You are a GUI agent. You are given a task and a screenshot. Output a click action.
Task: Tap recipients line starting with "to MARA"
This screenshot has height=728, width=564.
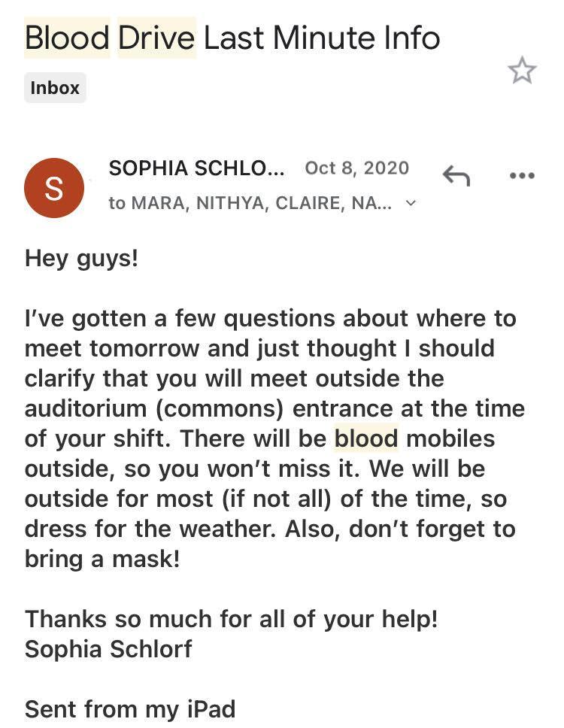(x=250, y=204)
